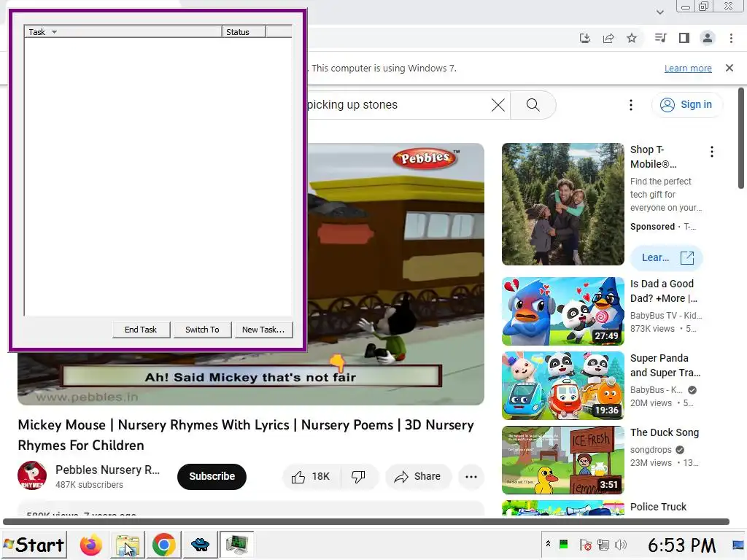Click End Task button in Task Manager
747x560 pixels.
click(x=141, y=330)
